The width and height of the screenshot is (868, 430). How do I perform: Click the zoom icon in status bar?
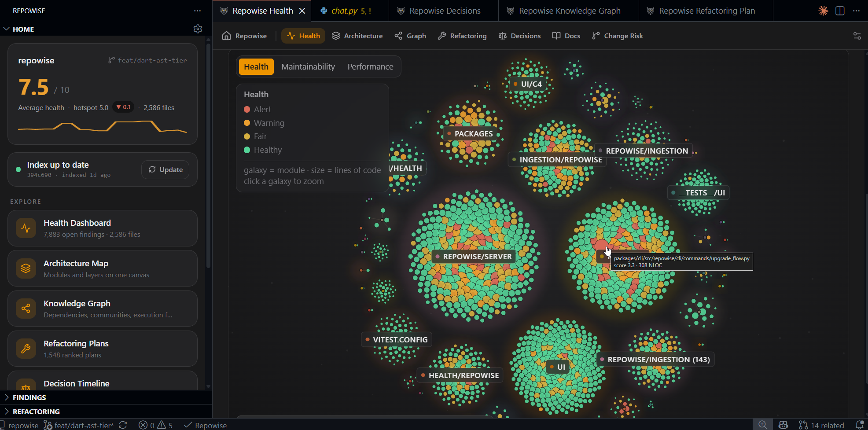click(763, 425)
